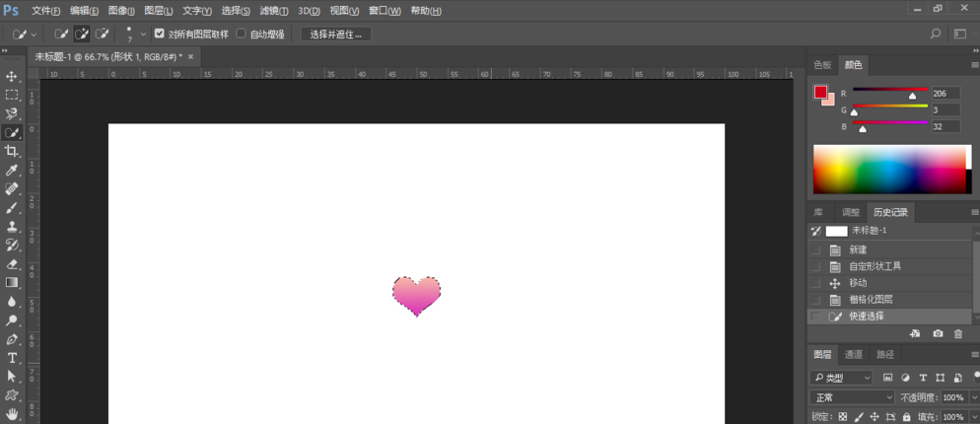Select the Clone Stamp tool
Viewport: 980px width, 424px height.
click(x=11, y=226)
